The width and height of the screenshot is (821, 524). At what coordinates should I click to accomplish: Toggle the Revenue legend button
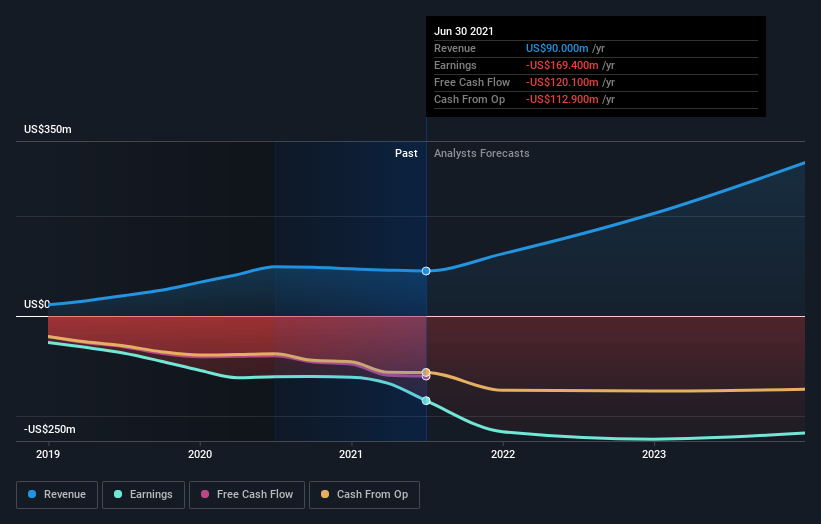coord(57,495)
